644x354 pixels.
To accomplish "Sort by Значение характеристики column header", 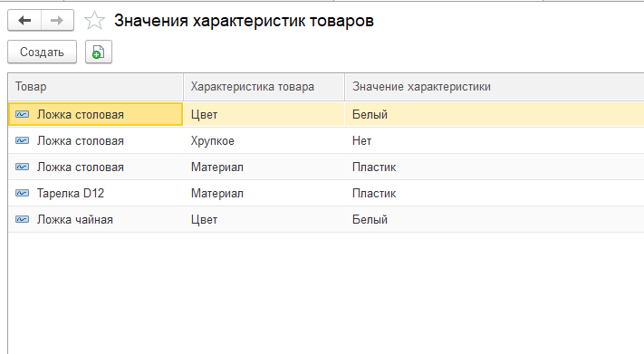I will (495, 87).
